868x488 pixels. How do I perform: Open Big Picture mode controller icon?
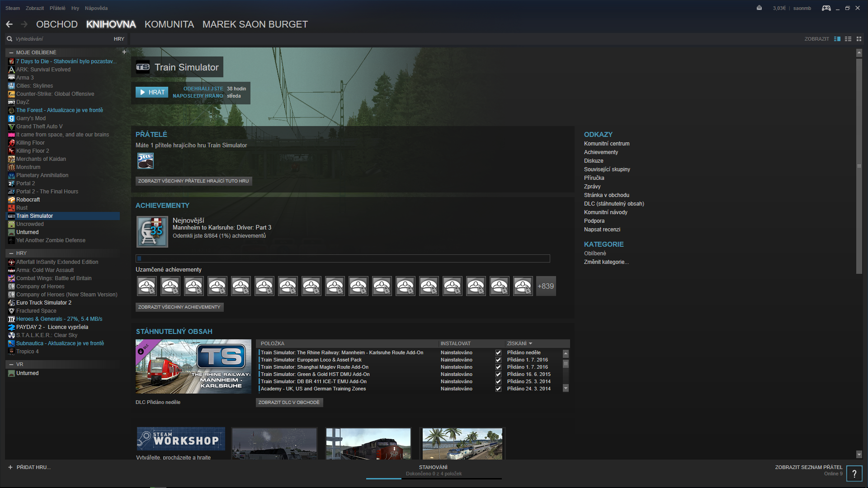826,8
